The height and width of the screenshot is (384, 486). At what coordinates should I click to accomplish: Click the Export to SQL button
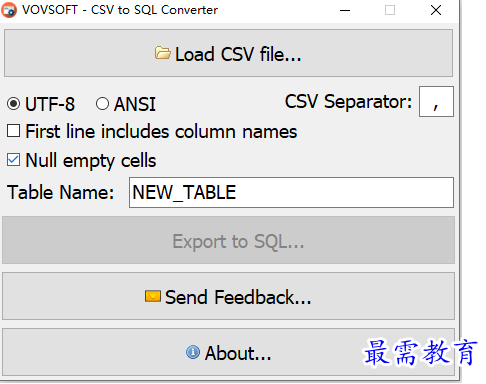click(228, 240)
